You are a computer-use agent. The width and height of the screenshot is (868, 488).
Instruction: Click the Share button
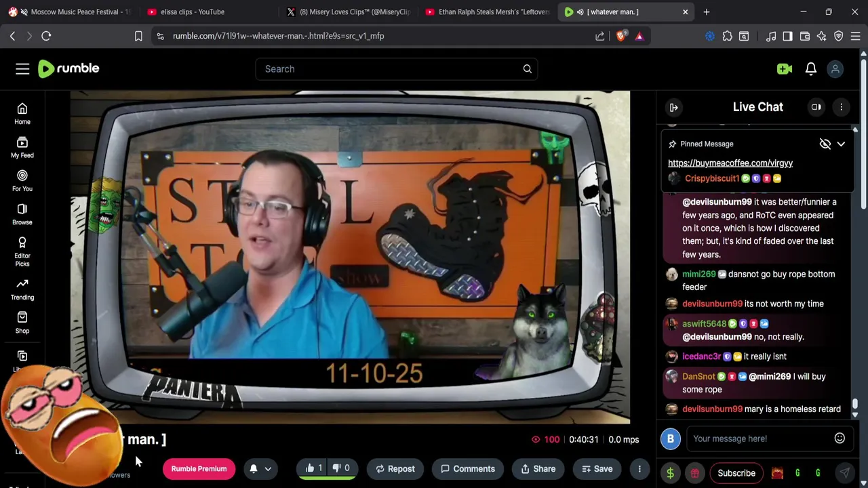(x=538, y=468)
